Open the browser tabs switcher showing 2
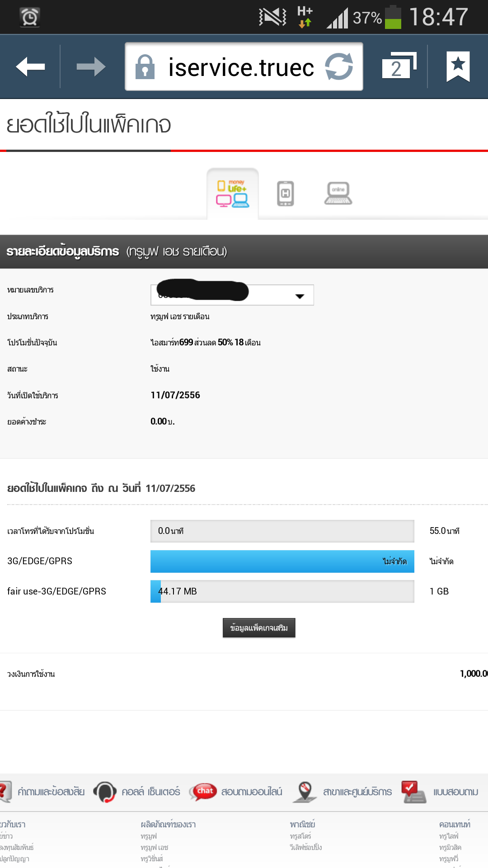 click(x=399, y=66)
